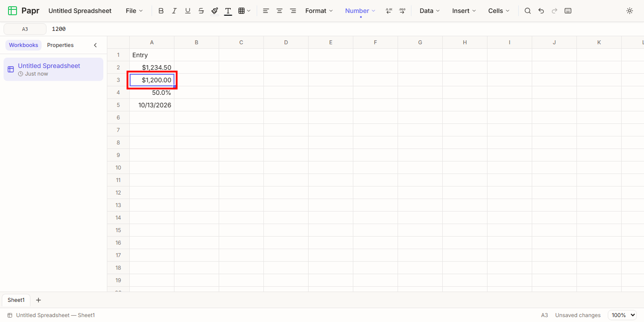
Task: Click the Untitled Spreadsheet title
Action: [80, 11]
